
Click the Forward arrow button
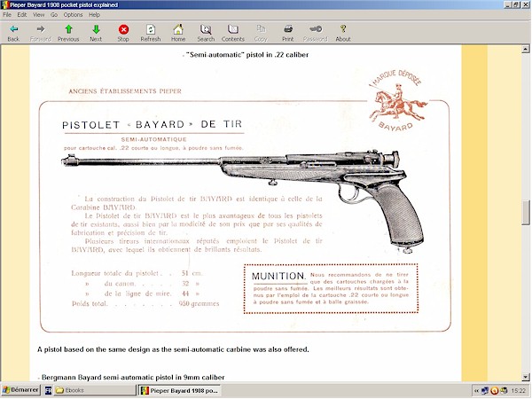point(41,33)
